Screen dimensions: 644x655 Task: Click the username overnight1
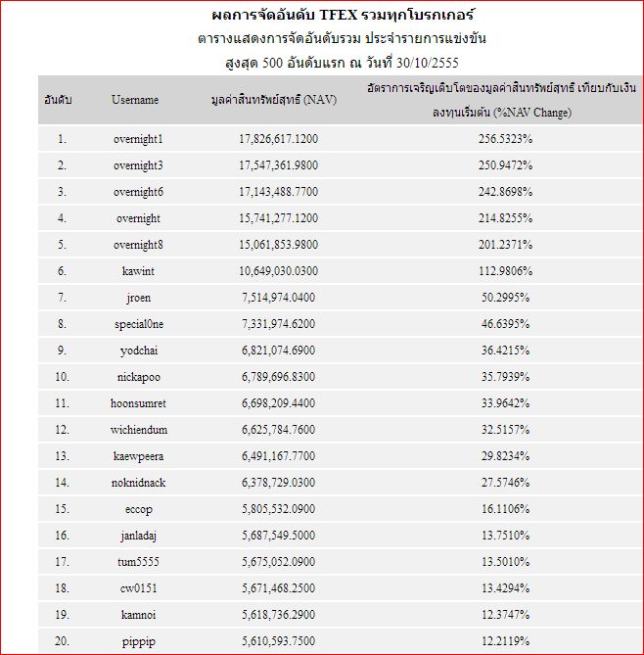(x=138, y=139)
